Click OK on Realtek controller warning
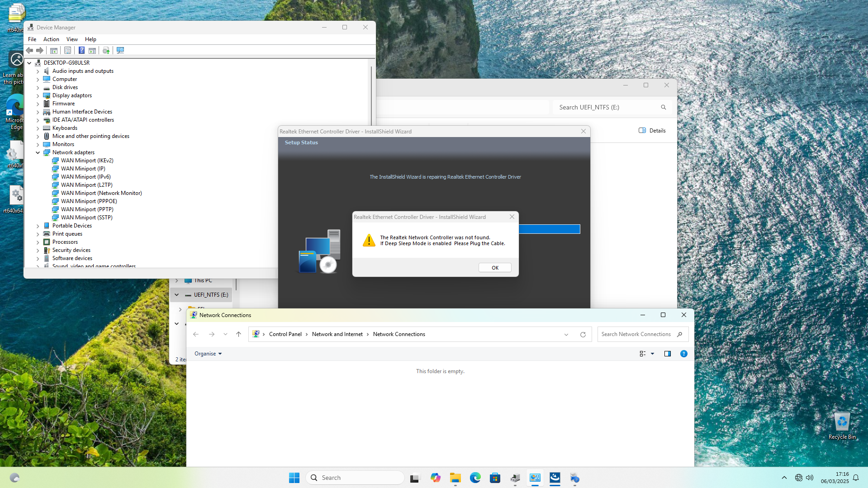Viewport: 868px width, 488px height. tap(495, 268)
